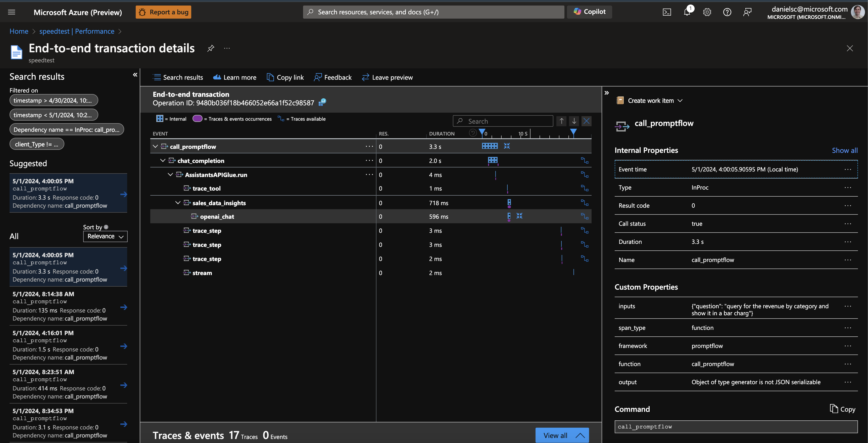The width and height of the screenshot is (868, 443).
Task: Click the View all traces button
Action: (562, 435)
